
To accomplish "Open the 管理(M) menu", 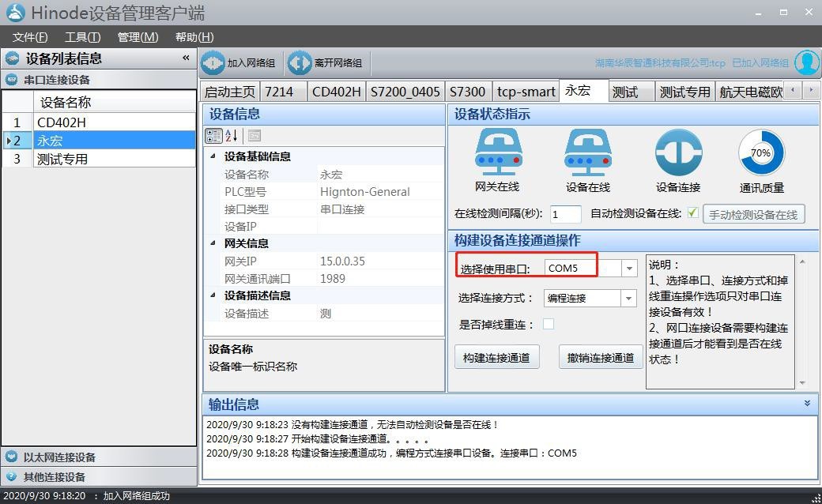I will pyautogui.click(x=137, y=36).
